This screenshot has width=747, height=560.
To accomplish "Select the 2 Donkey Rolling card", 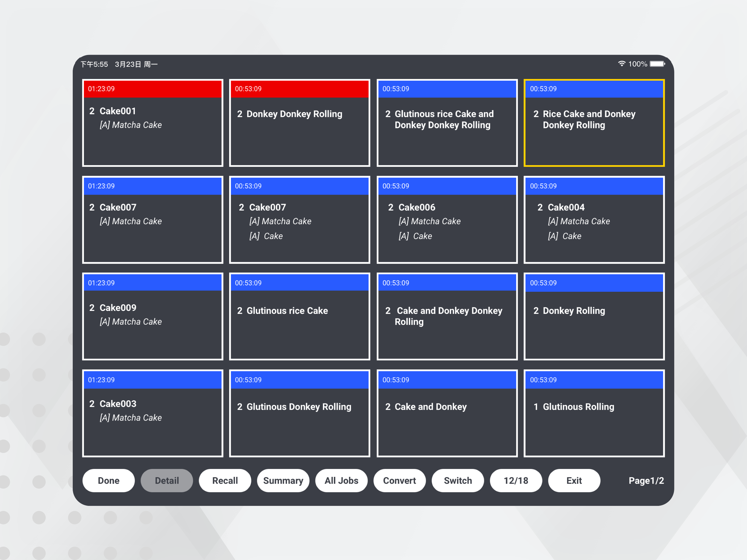I will click(x=594, y=316).
